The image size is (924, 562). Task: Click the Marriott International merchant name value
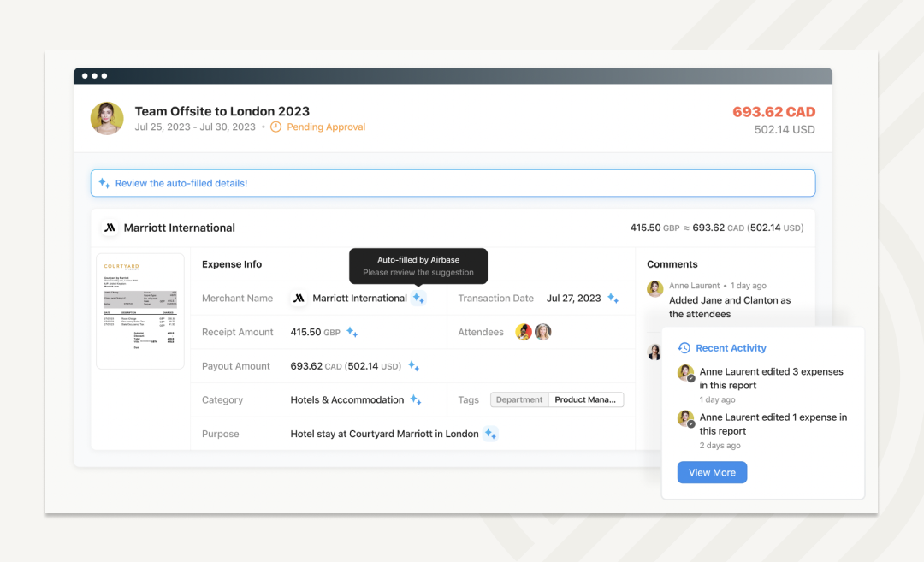(x=359, y=298)
